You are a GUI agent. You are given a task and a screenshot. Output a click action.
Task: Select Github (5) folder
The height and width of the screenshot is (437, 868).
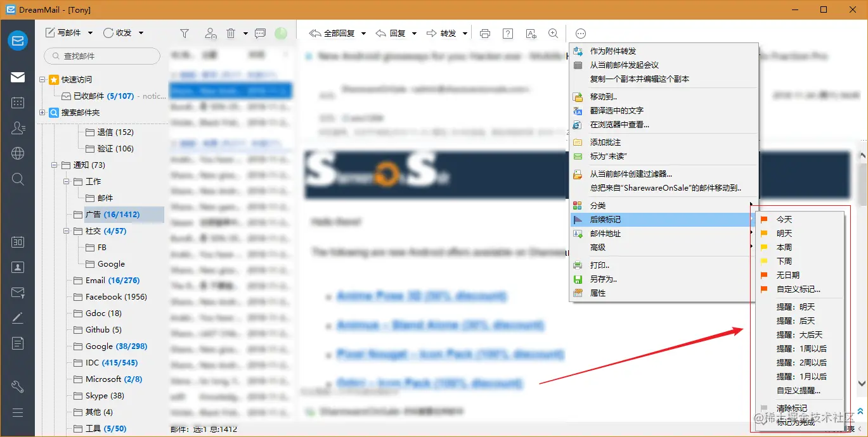coord(98,330)
